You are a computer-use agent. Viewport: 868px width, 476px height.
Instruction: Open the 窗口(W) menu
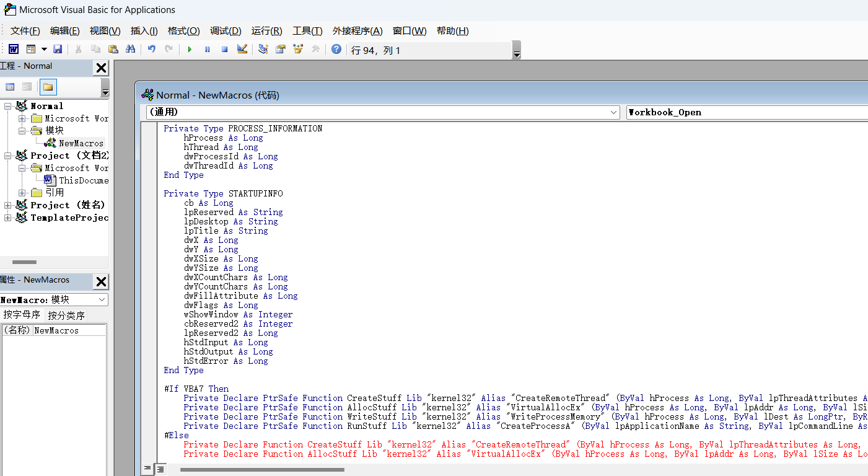tap(410, 31)
